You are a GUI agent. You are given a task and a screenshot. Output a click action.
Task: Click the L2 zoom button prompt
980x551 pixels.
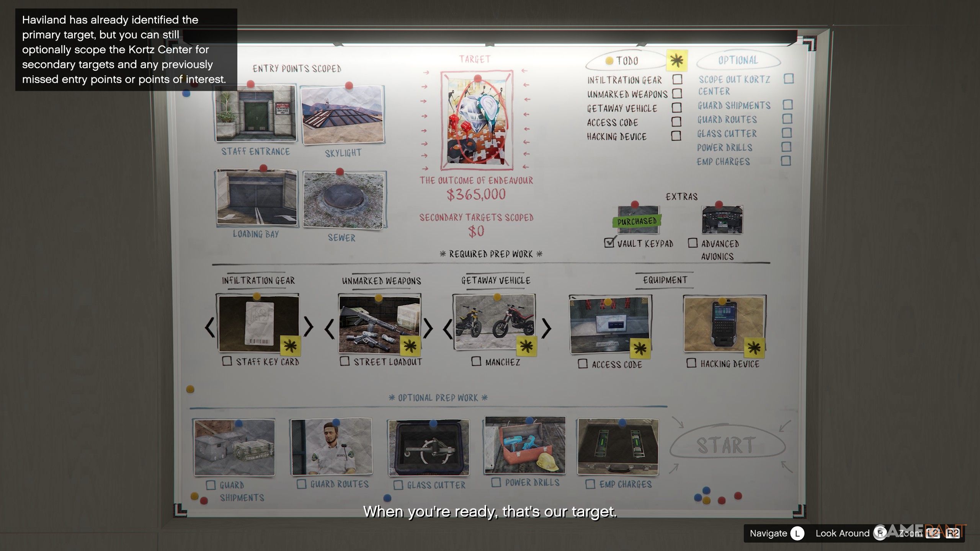(933, 533)
